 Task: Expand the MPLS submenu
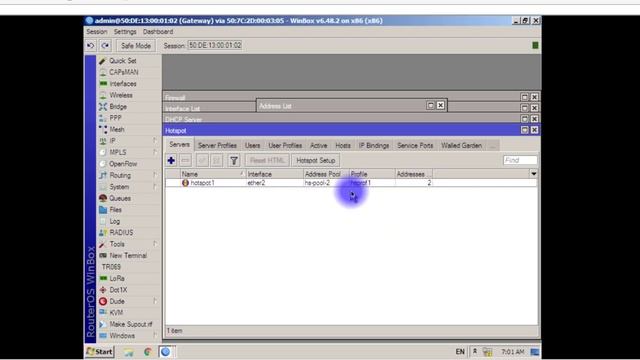click(155, 152)
